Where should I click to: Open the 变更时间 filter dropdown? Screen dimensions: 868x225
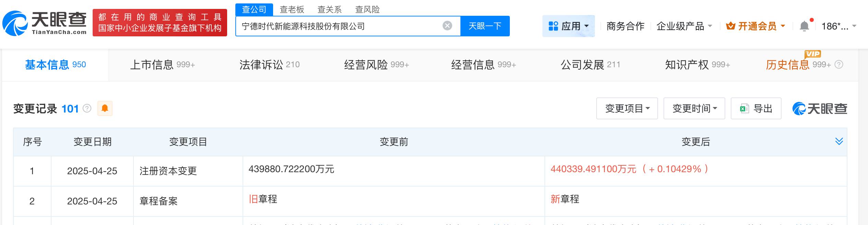point(694,109)
